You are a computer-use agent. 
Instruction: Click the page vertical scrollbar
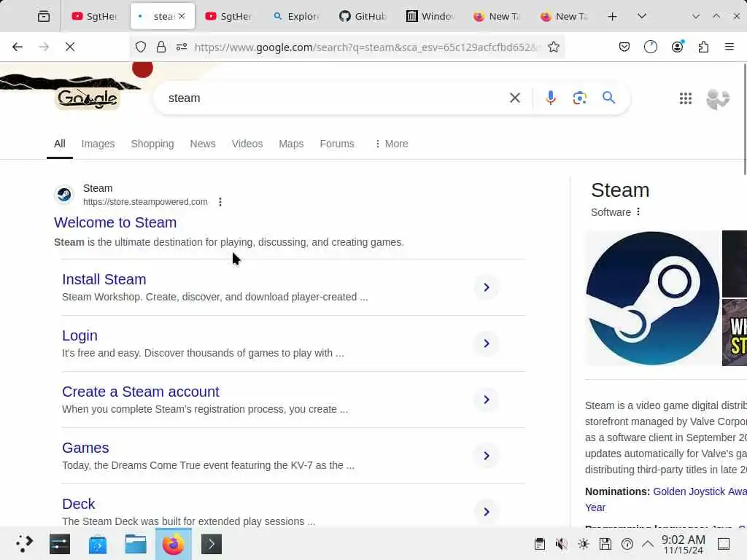(744, 119)
